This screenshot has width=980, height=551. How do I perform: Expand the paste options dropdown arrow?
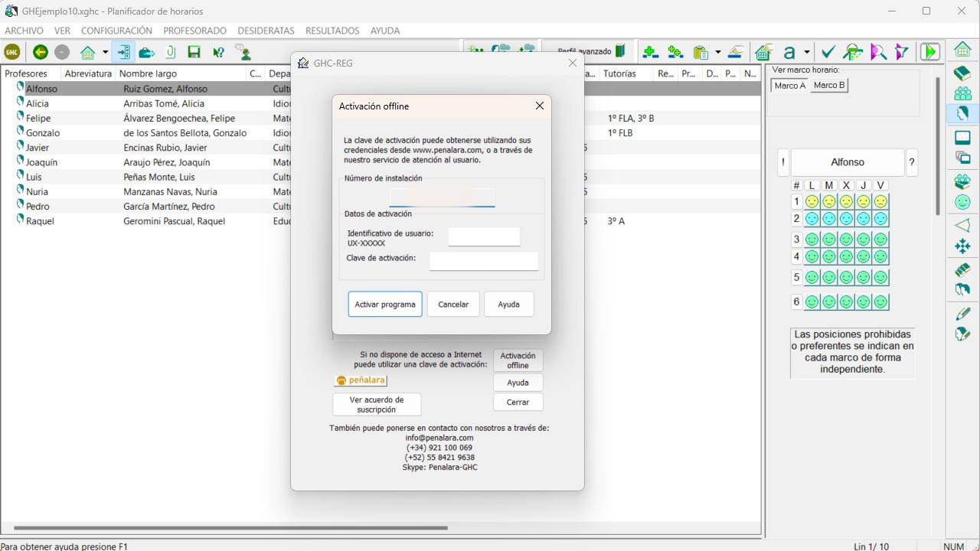point(717,52)
